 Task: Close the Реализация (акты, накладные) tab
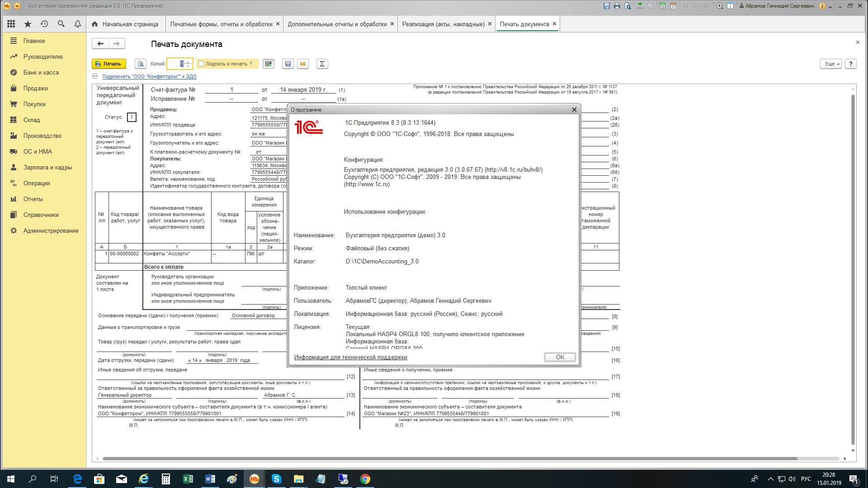point(490,24)
